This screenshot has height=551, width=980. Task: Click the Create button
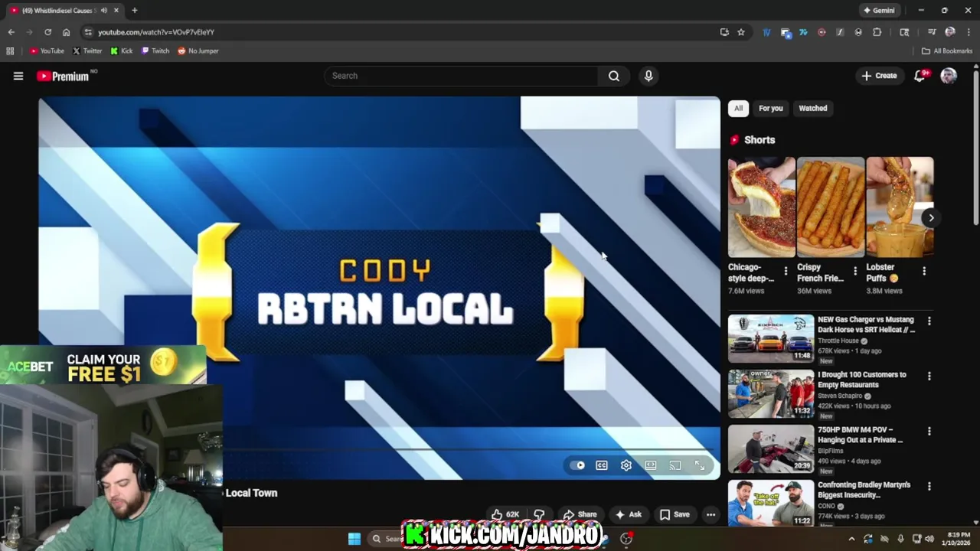(879, 76)
